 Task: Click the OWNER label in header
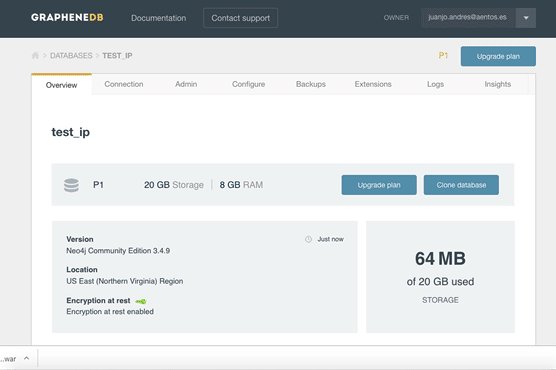396,18
